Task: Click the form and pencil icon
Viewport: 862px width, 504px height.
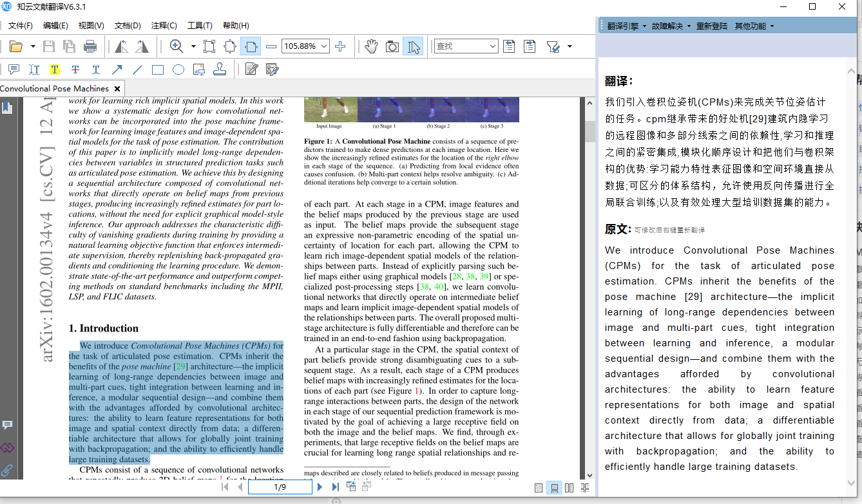Action: coord(272,70)
